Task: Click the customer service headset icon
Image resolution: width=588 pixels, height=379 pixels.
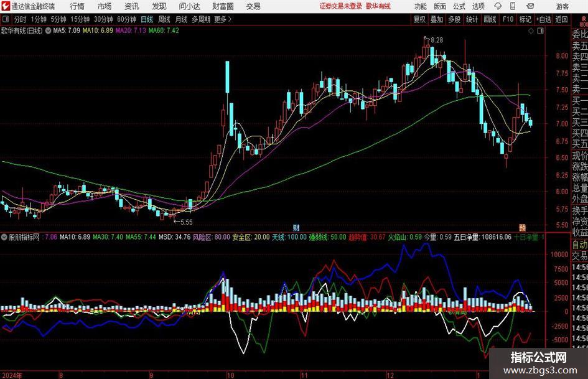Action: coord(498,6)
